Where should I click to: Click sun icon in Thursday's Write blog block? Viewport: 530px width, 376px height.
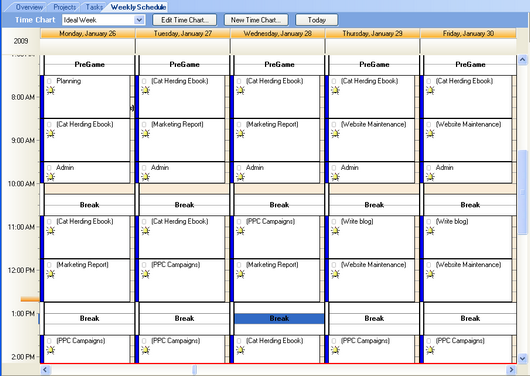click(x=335, y=231)
